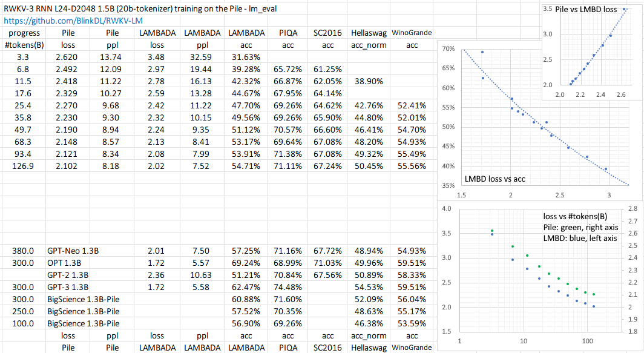Viewport: 644px width, 353px height.
Task: Click the WinoGrande value 55.56%
Action: coord(412,167)
